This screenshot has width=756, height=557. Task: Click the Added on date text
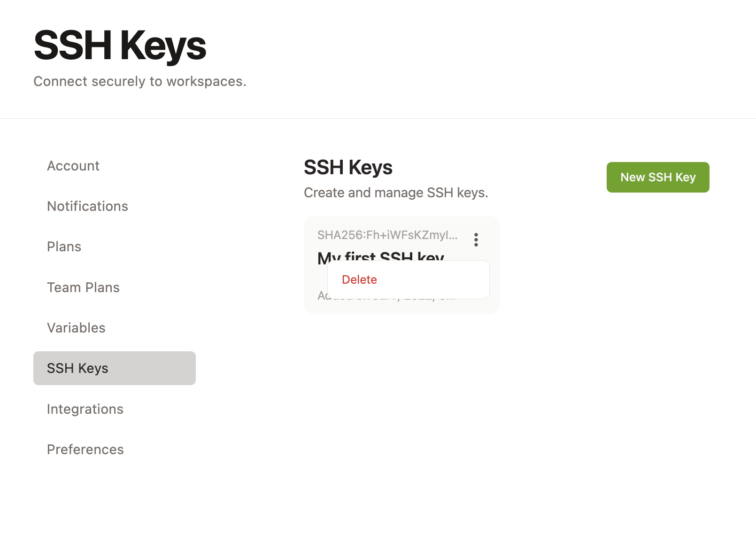pos(385,296)
